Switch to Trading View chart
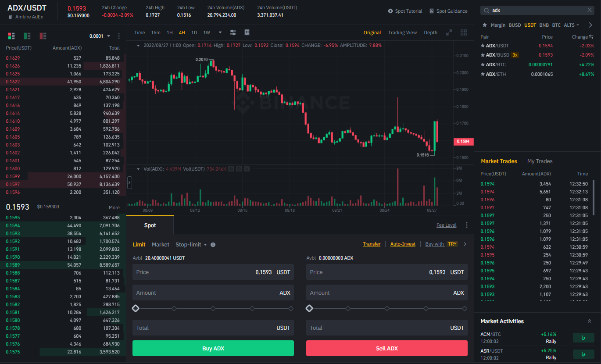Image resolution: width=601 pixels, height=364 pixels. [402, 32]
